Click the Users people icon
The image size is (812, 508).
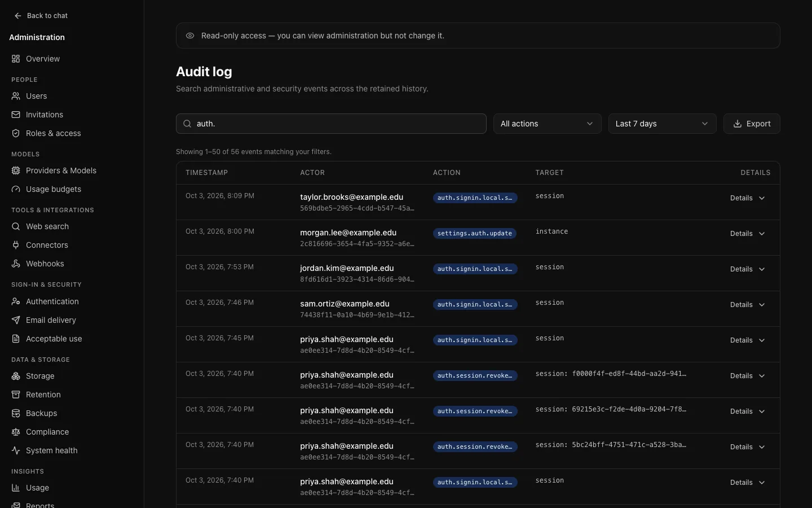16,96
